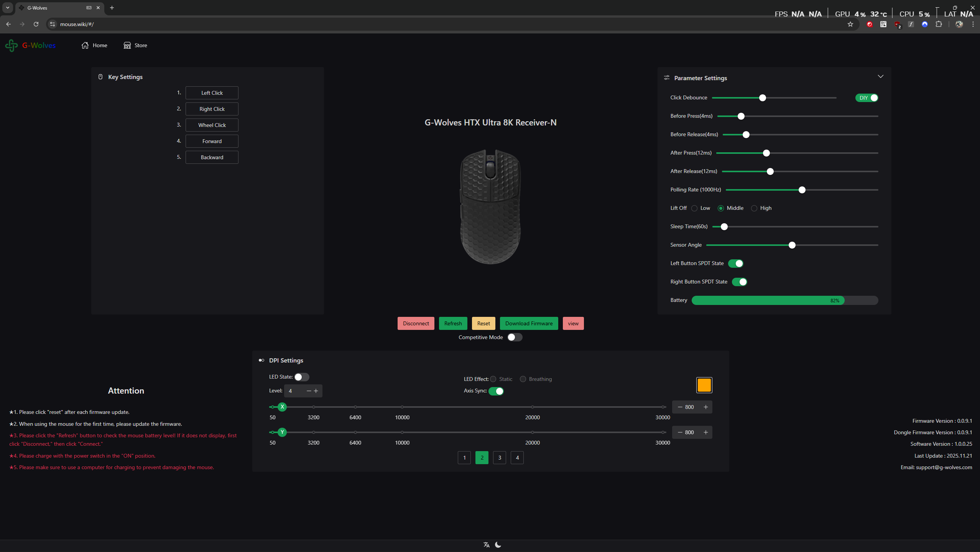
Task: Disable the DIY debounce toggle
Action: [x=867, y=98]
